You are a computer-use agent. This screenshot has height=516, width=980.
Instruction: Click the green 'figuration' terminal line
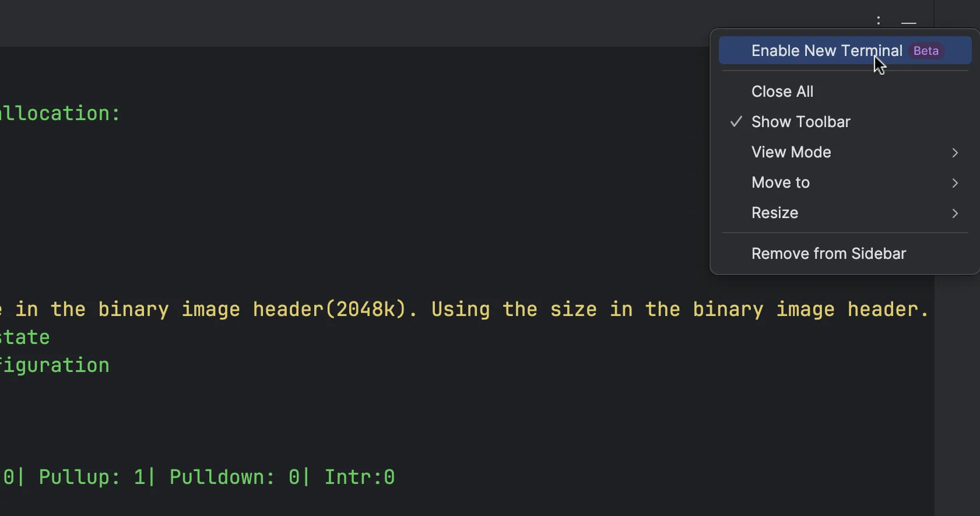coord(55,365)
